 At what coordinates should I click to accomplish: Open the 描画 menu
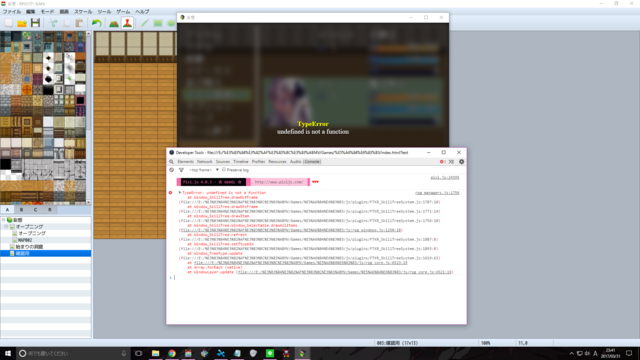(64, 12)
